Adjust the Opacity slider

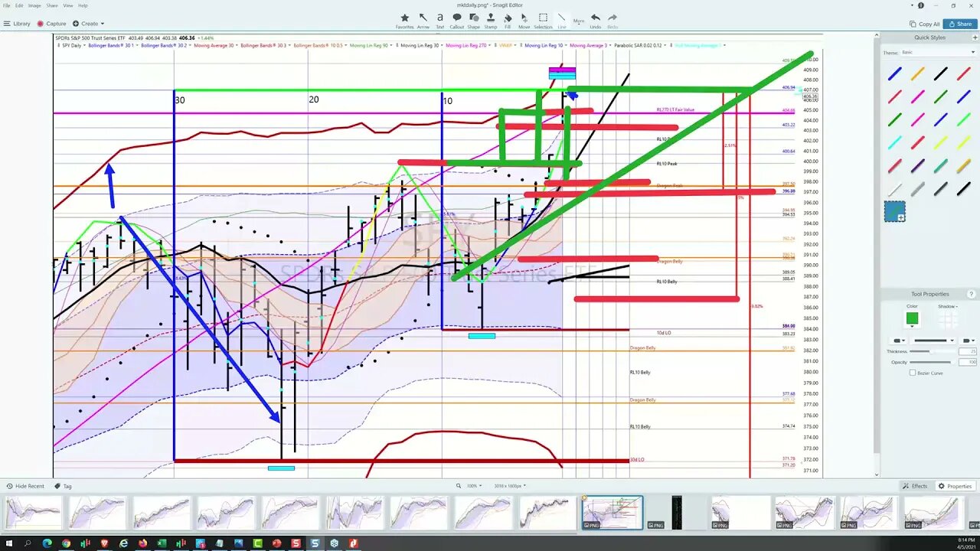pyautogui.click(x=931, y=362)
